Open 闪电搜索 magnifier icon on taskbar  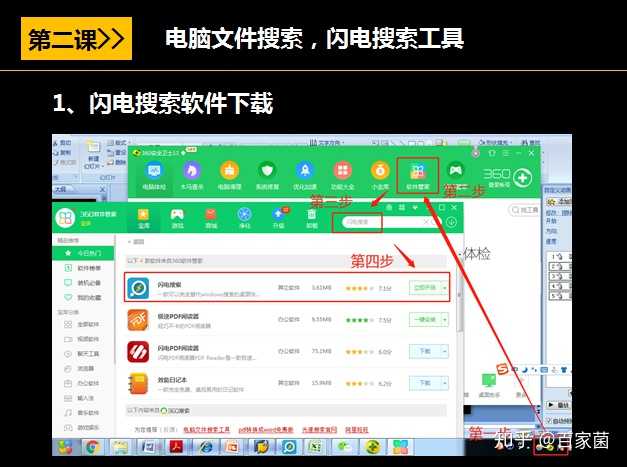[x=289, y=447]
